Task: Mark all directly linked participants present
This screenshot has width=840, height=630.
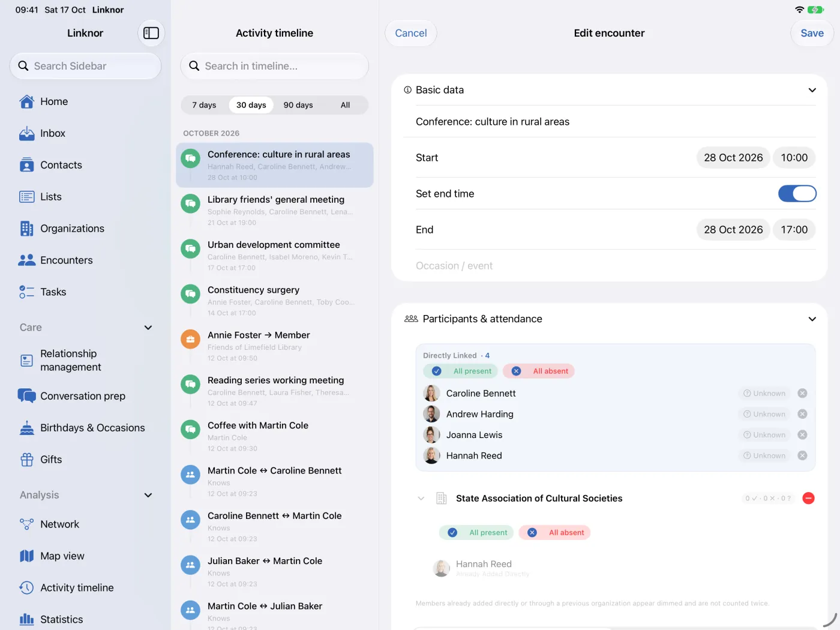Action: [x=461, y=371]
